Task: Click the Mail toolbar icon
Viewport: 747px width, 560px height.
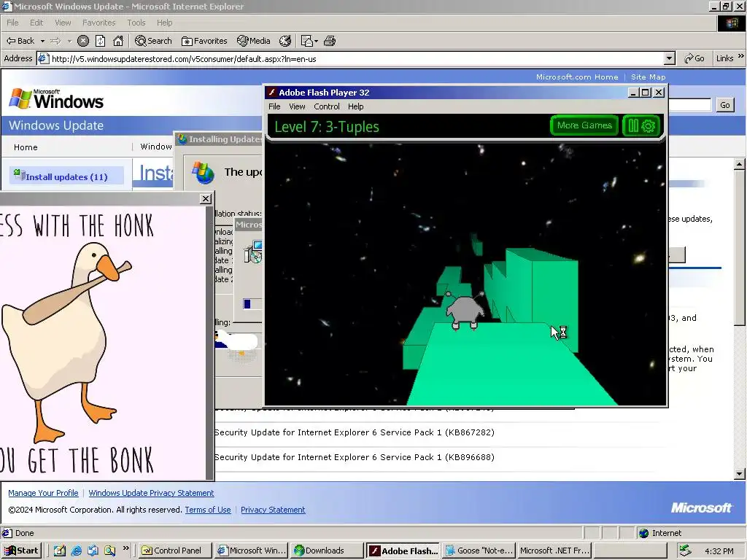Action: (x=307, y=41)
